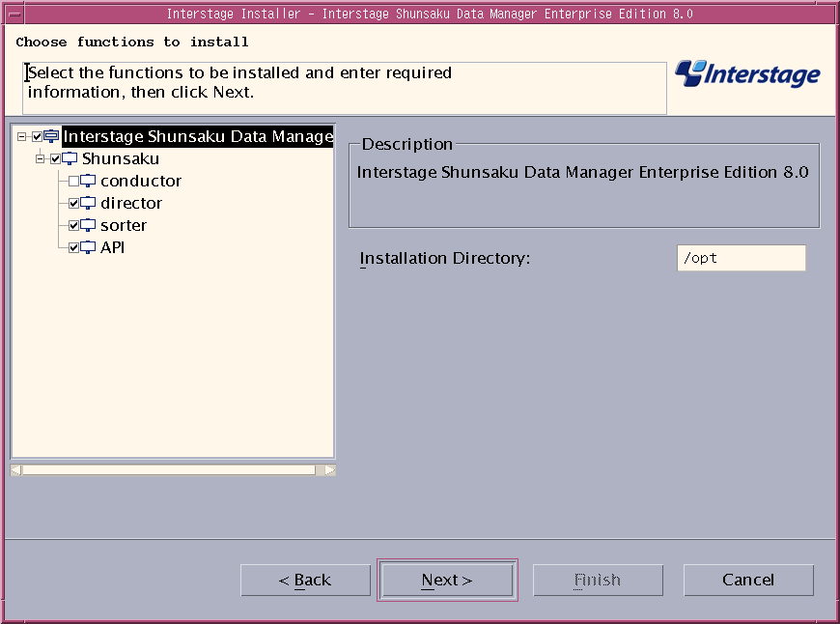Image resolution: width=840 pixels, height=624 pixels.
Task: Collapse the Shunsaku tree node
Action: (x=41, y=158)
